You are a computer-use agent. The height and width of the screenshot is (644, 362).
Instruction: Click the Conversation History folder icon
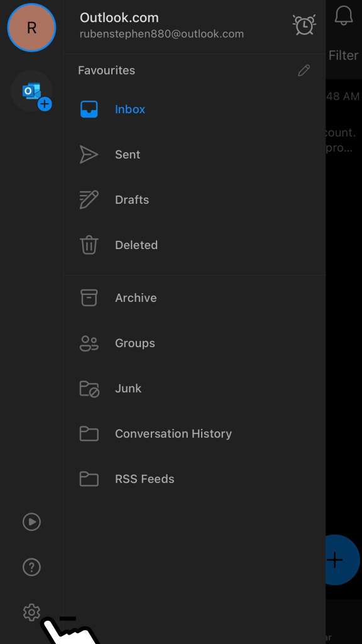89,434
